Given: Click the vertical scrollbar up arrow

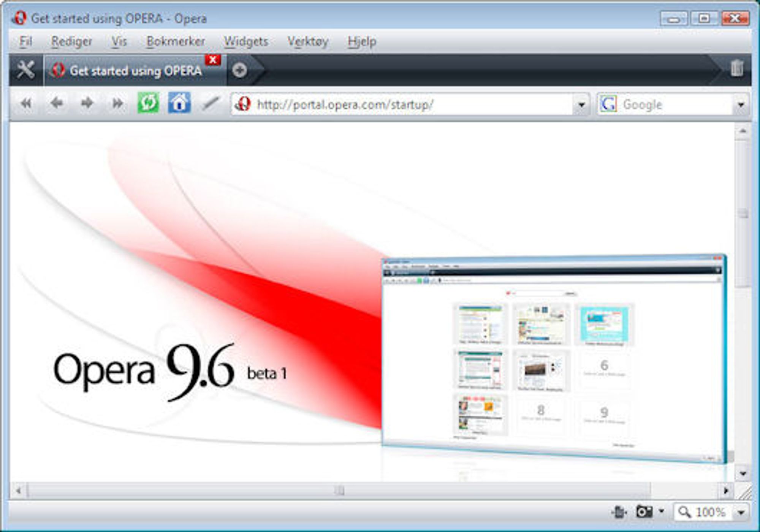Looking at the screenshot, I should point(743,131).
